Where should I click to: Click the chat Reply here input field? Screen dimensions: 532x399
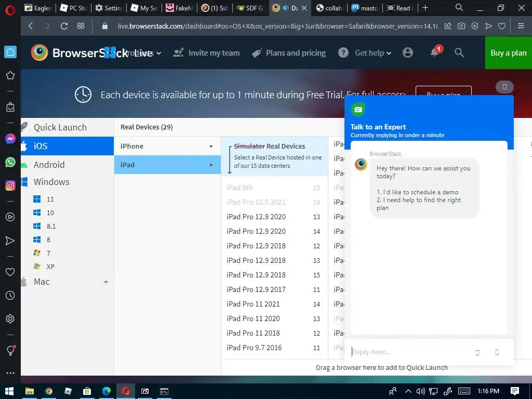point(409,352)
